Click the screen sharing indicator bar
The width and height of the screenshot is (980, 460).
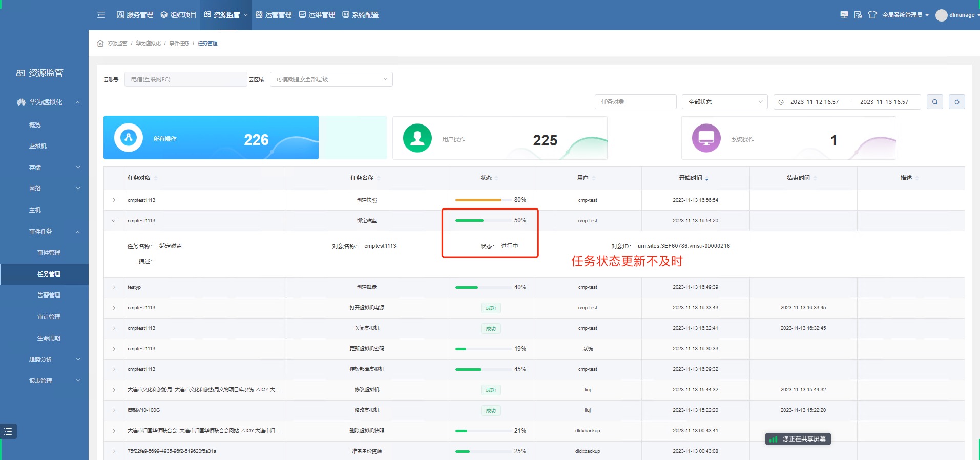[x=798, y=439]
